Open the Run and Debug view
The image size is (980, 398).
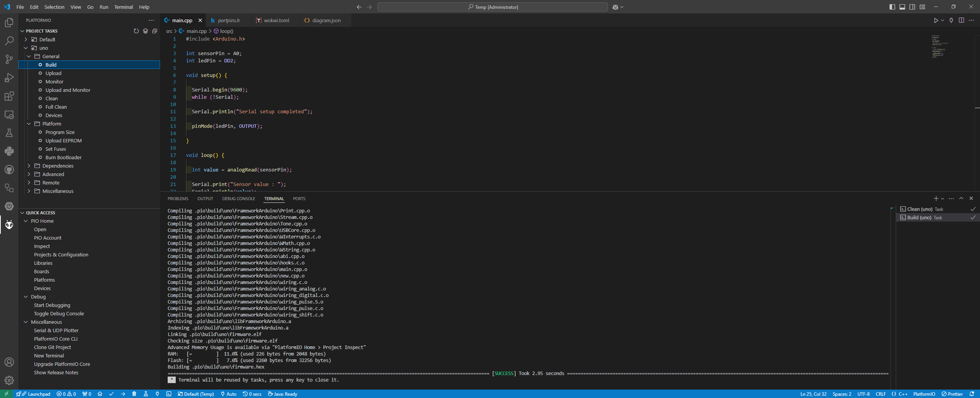(x=9, y=78)
